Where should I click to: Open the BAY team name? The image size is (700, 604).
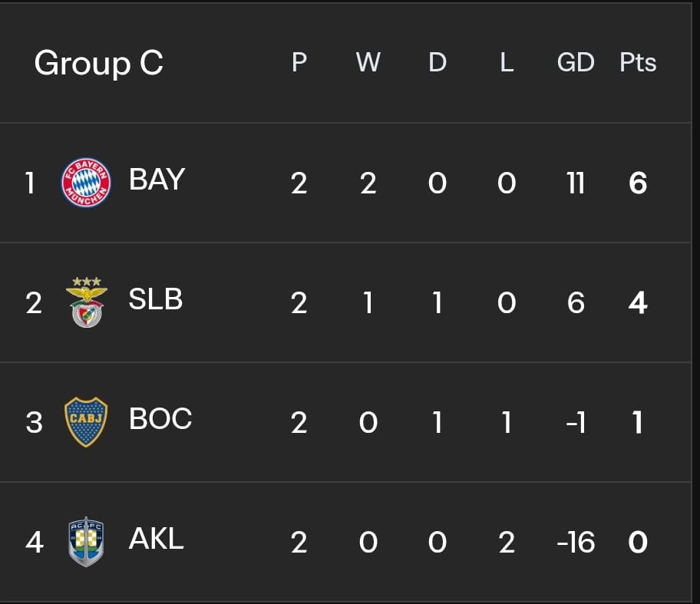[x=157, y=180]
